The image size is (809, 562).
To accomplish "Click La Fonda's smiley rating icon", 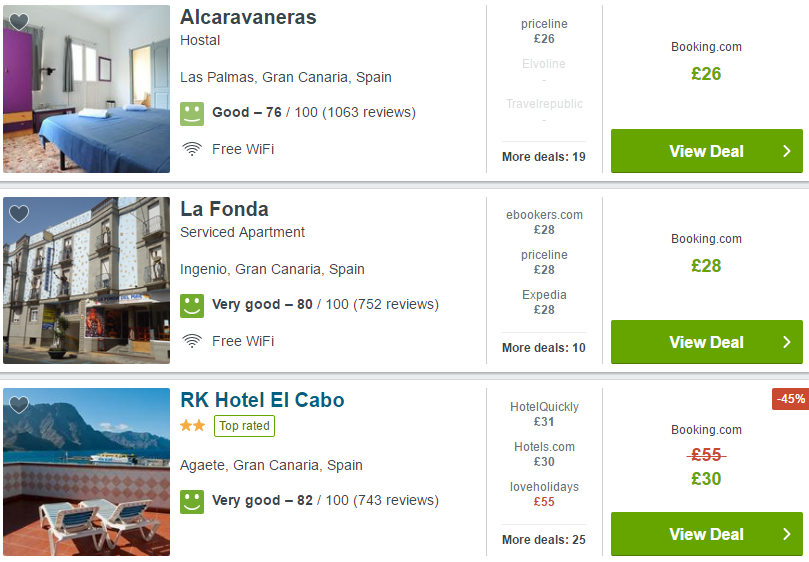I will [192, 306].
